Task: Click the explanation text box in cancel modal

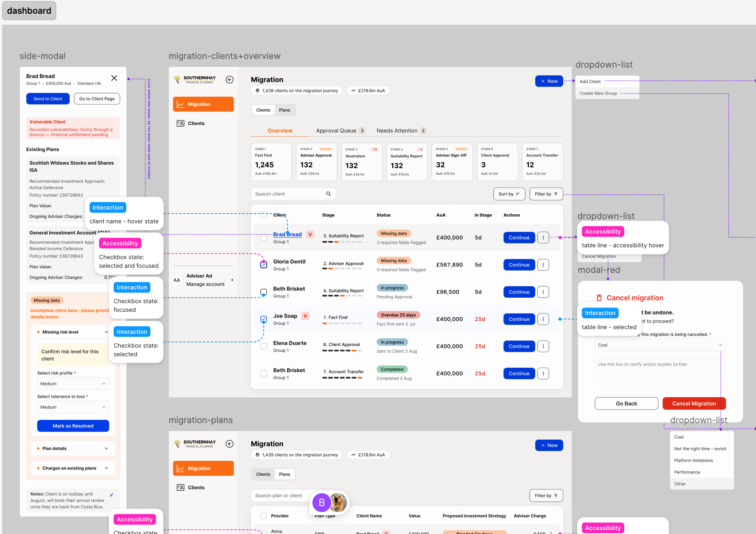Action: coord(660,371)
